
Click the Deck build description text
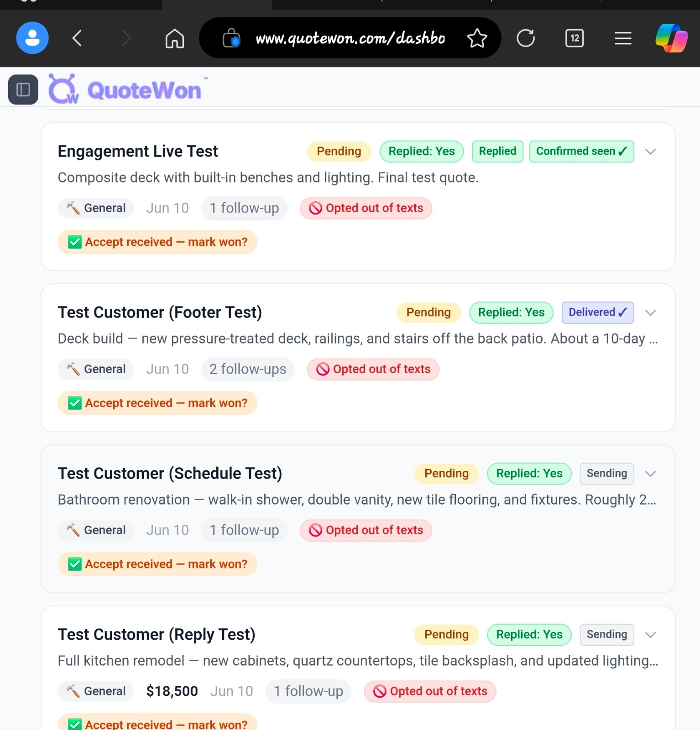[358, 339]
